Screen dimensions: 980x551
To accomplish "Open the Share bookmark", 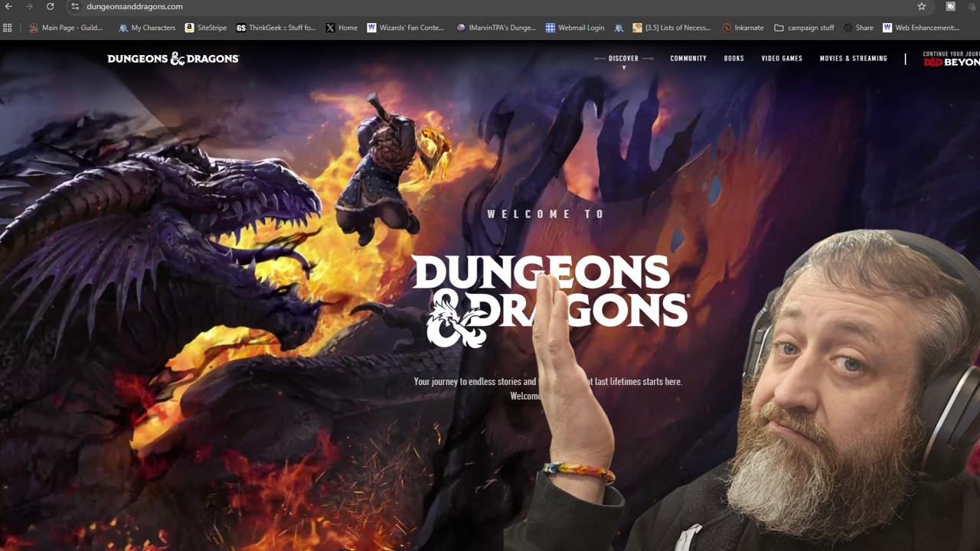I will [x=858, y=28].
